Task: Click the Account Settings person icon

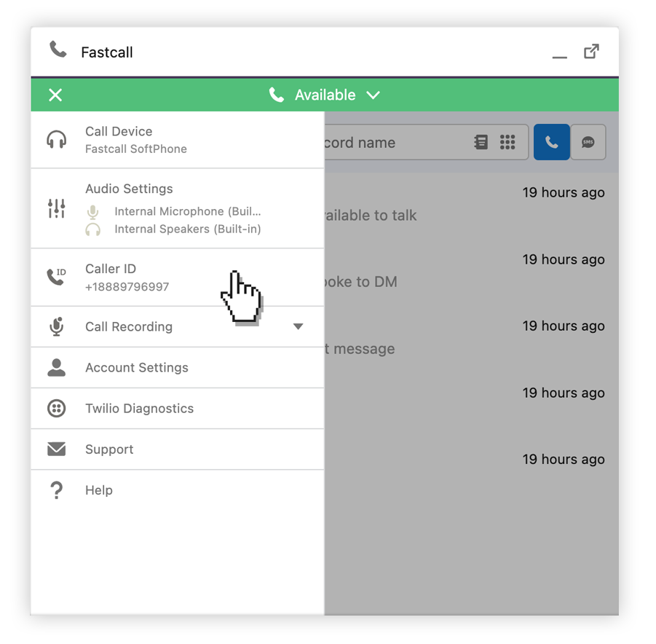Action: [57, 367]
